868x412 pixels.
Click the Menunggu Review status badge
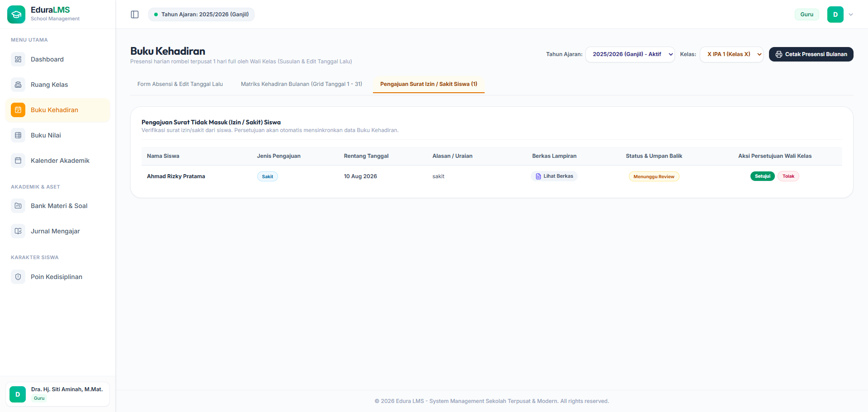tap(654, 177)
